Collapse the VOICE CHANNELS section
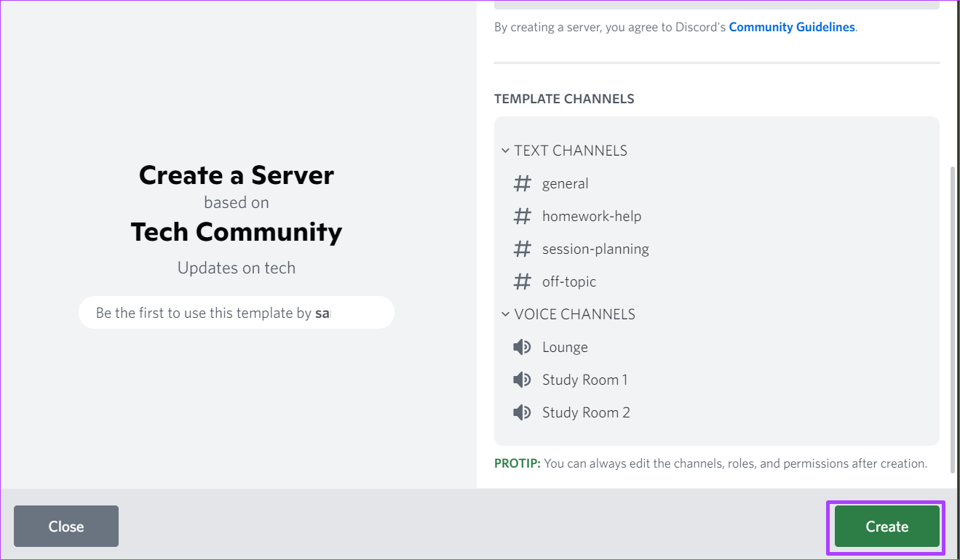The image size is (960, 560). [506, 314]
